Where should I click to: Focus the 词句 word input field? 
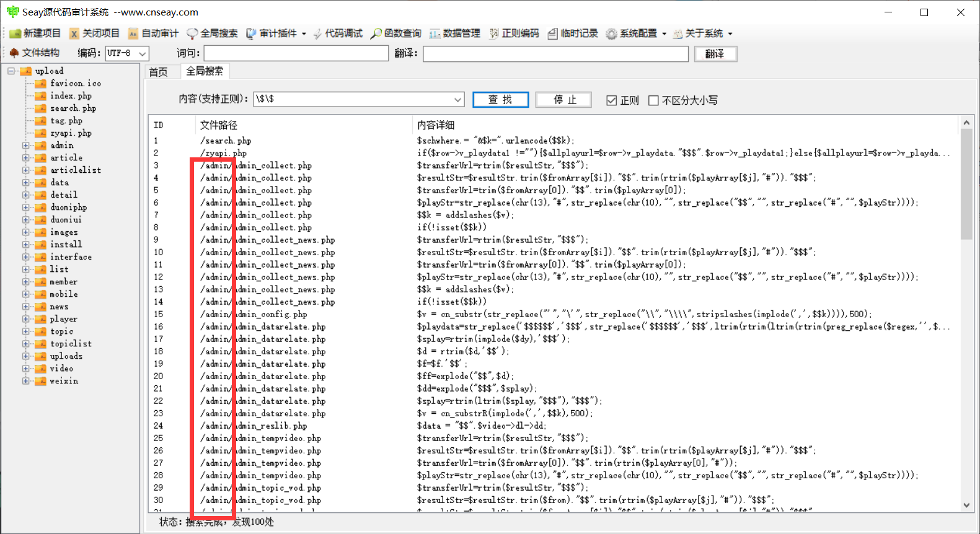296,54
